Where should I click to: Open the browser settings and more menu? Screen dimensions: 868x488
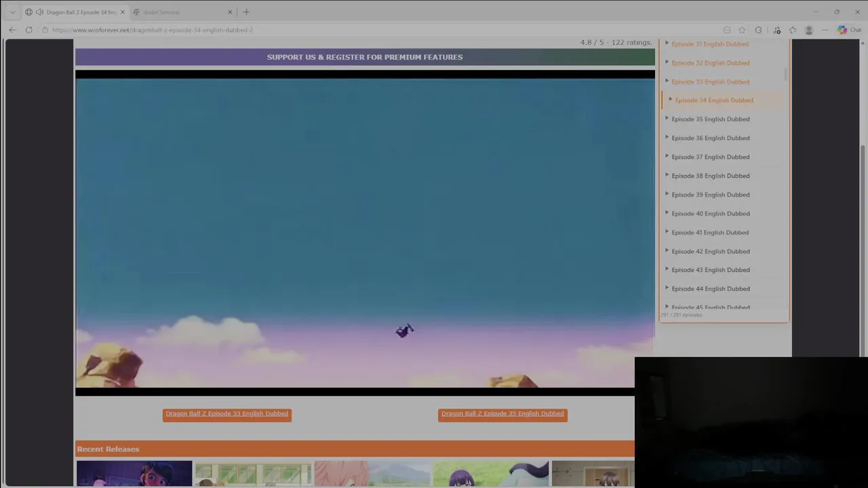(x=825, y=30)
